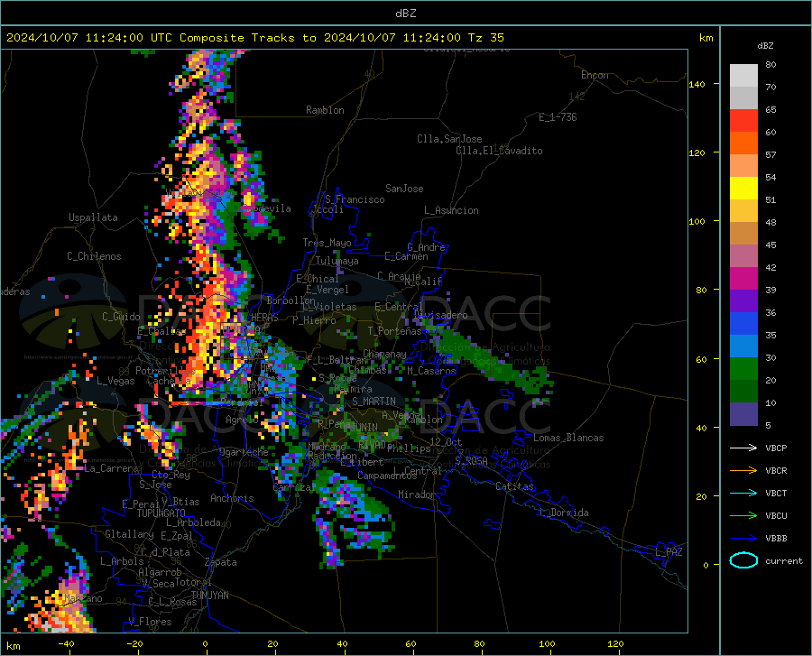Click the TUPUNGATO map label
812x656 pixels.
161,513
